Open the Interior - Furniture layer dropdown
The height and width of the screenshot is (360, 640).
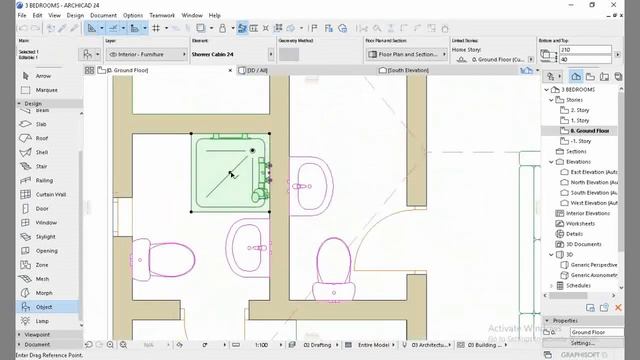tap(147, 54)
